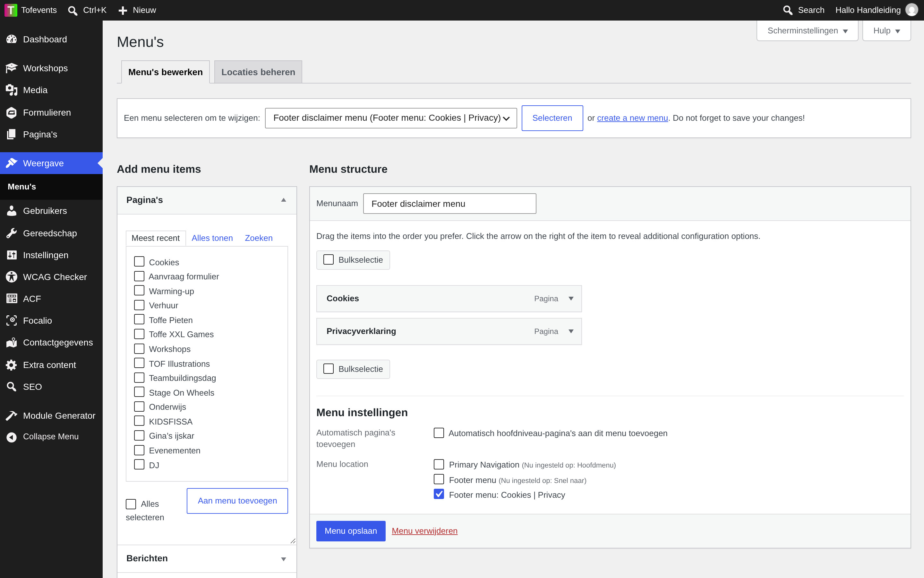Click the Tofevents T logo
This screenshot has width=924, height=578.
11,10
